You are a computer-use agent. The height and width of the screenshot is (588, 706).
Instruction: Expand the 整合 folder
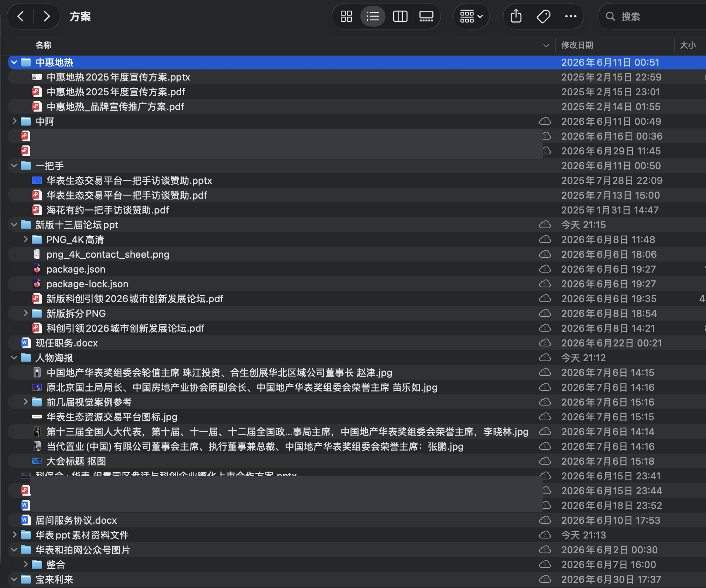(25, 564)
